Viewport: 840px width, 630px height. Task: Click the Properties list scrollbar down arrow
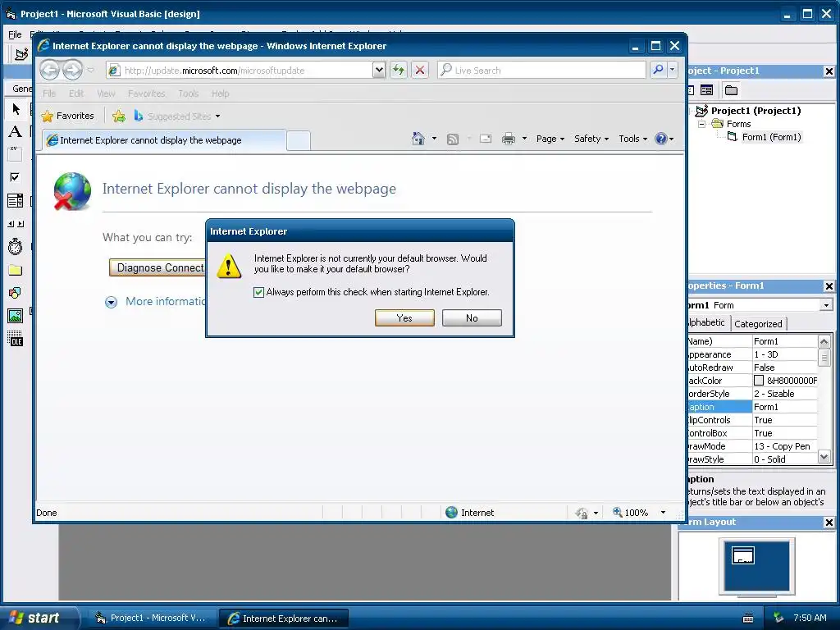pyautogui.click(x=824, y=457)
